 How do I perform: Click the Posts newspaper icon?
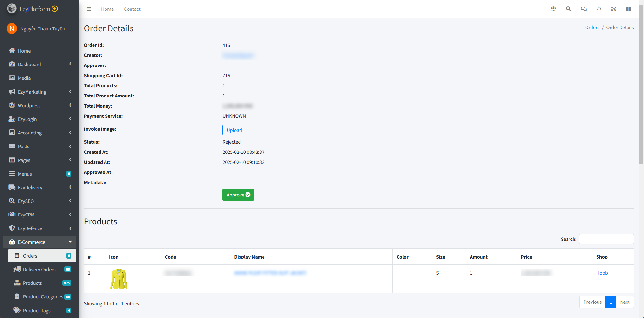point(12,146)
